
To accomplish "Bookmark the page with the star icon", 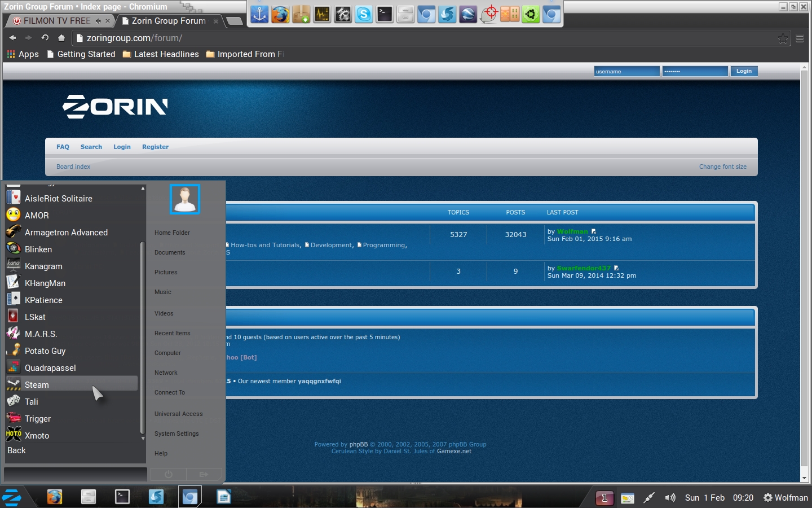I will [x=783, y=38].
